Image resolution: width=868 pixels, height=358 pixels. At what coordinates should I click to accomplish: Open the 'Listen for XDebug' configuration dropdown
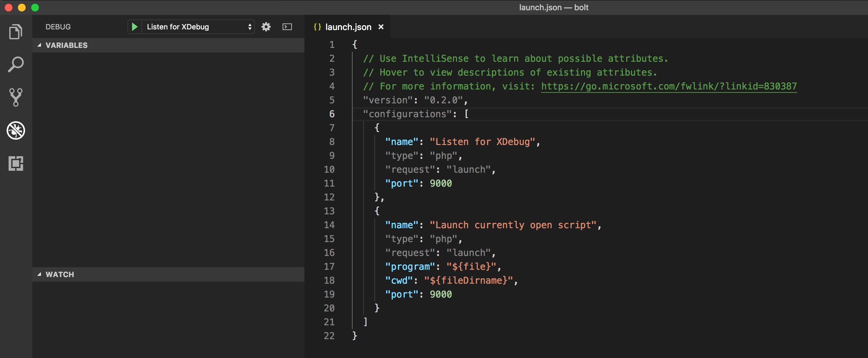pos(191,27)
